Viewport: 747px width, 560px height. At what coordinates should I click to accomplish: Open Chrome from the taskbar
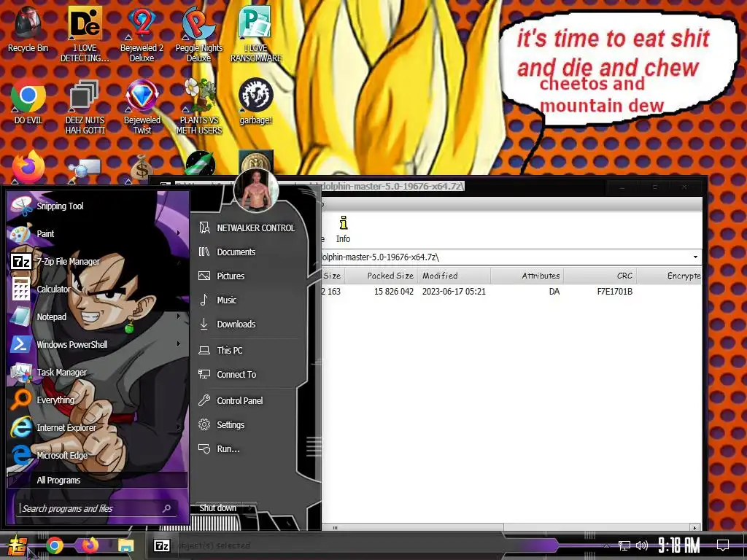[54, 545]
